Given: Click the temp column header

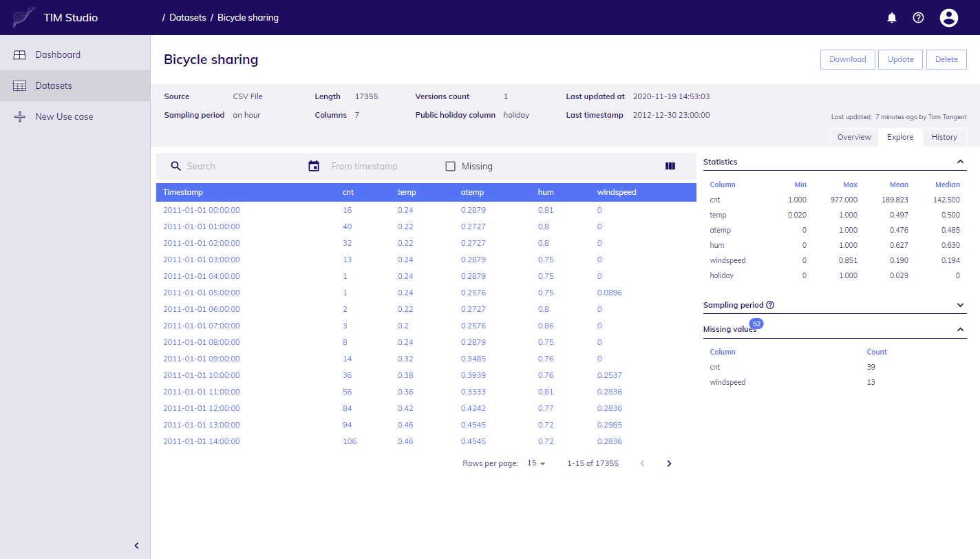Looking at the screenshot, I should (x=407, y=192).
